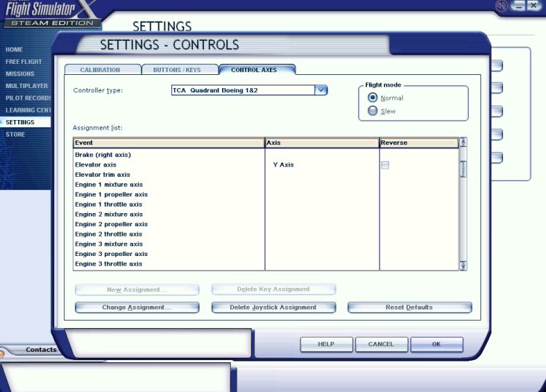546x392 pixels.
Task: Open the Controller type dropdown
Action: click(x=321, y=90)
